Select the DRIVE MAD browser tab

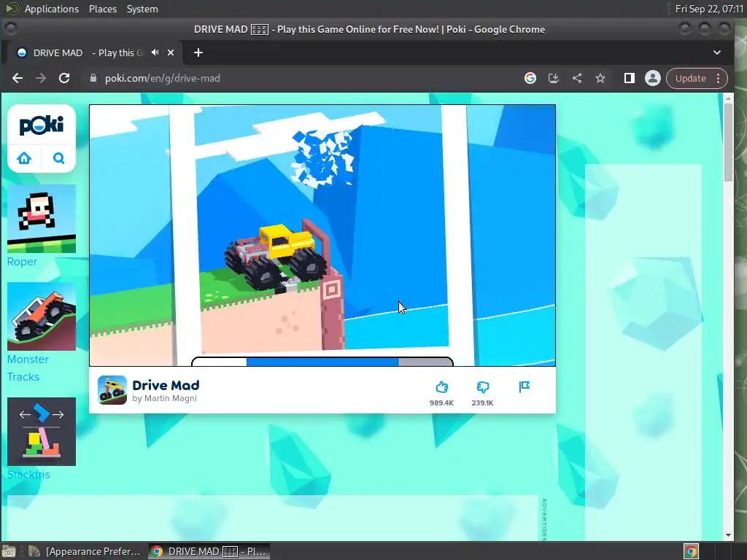(x=88, y=52)
